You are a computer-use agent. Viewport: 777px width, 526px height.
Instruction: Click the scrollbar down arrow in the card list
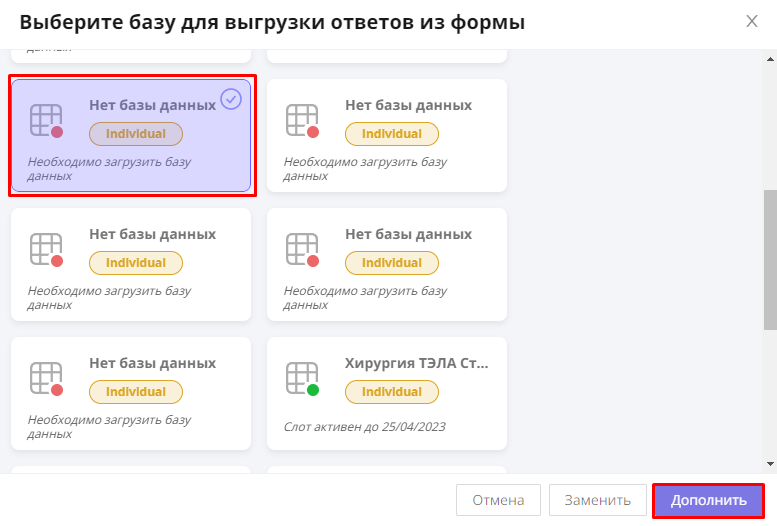(x=769, y=463)
